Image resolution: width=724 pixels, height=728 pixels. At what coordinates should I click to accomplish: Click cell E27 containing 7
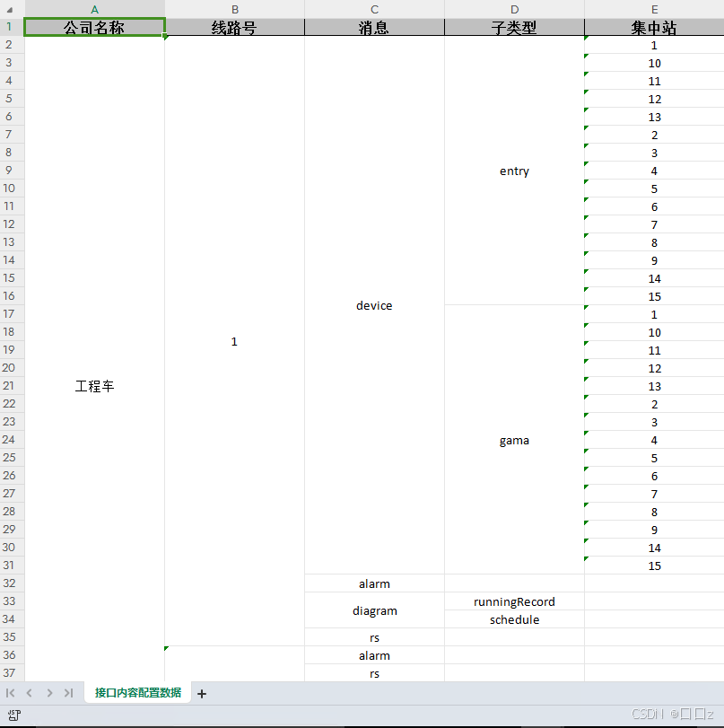click(654, 494)
